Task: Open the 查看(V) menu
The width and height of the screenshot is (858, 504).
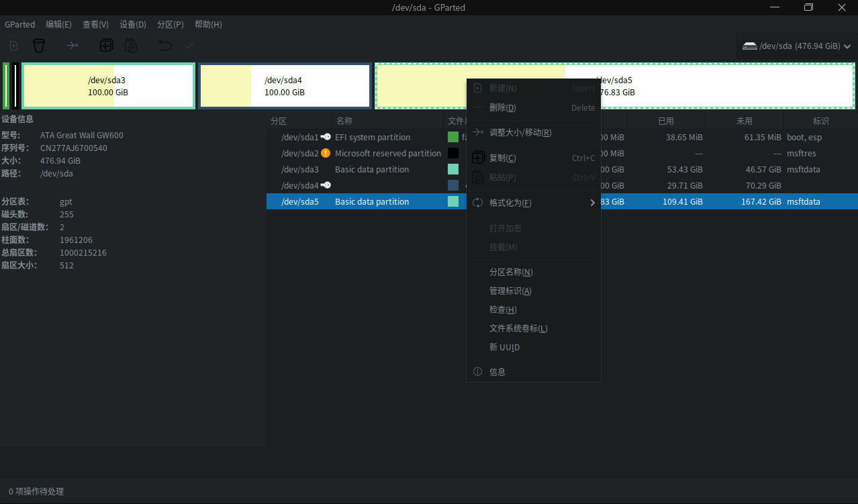Action: (x=95, y=24)
